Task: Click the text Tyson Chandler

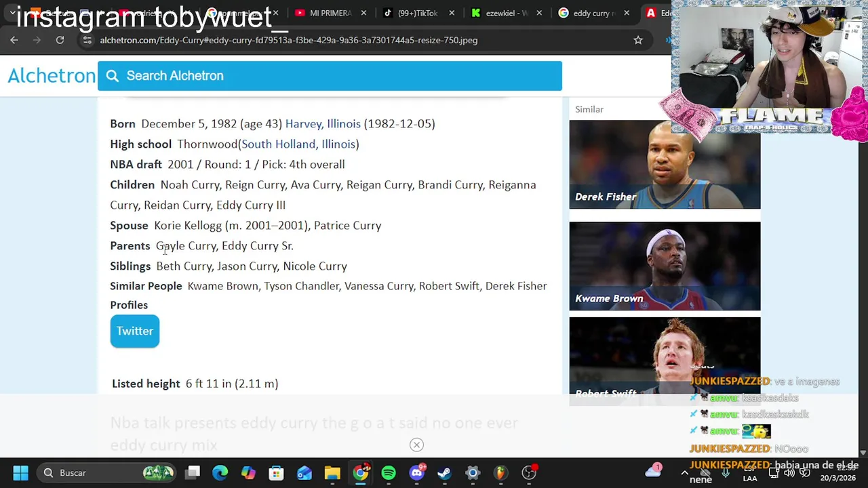Action: click(x=301, y=286)
